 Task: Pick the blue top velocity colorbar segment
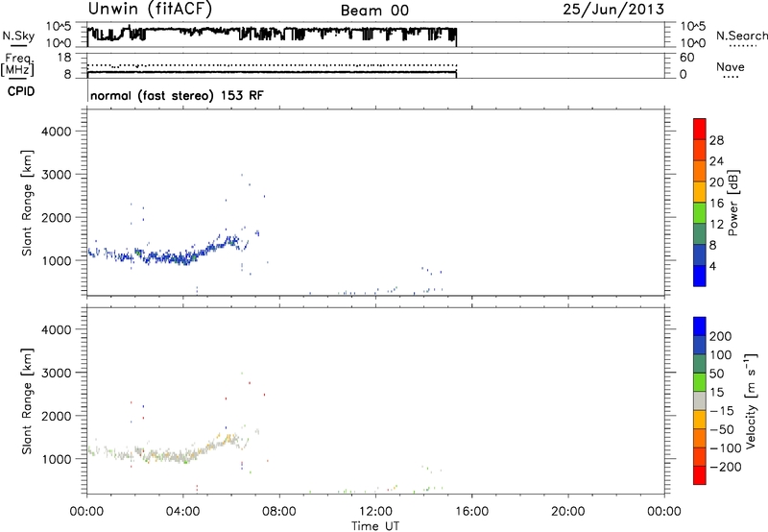pos(700,326)
